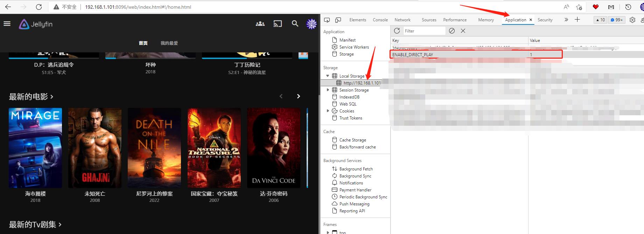Select the 首页 home tab
Screen dimensions: 644x234
[143, 43]
